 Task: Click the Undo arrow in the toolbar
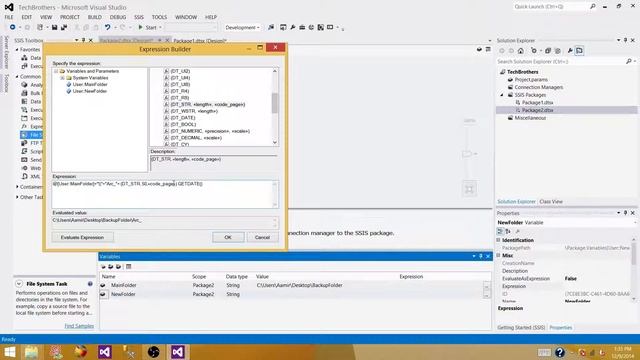(x=107, y=27)
